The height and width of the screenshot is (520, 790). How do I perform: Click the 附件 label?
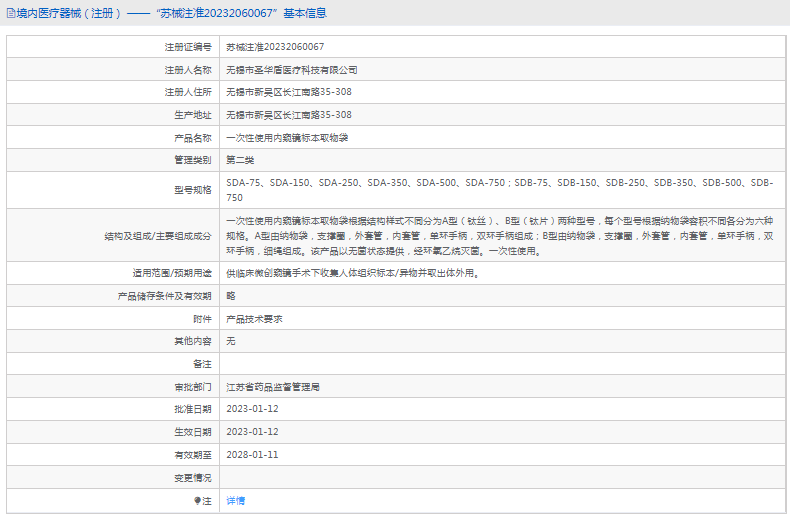click(x=202, y=319)
